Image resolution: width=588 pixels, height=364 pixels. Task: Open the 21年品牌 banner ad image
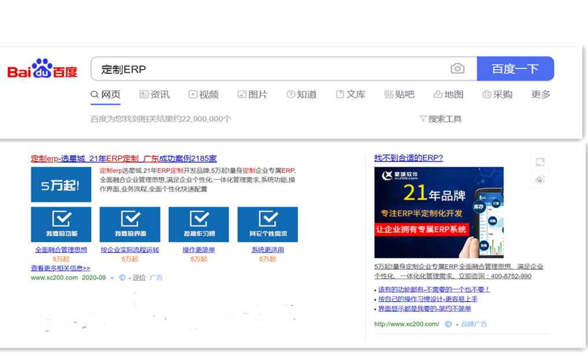coord(439,212)
